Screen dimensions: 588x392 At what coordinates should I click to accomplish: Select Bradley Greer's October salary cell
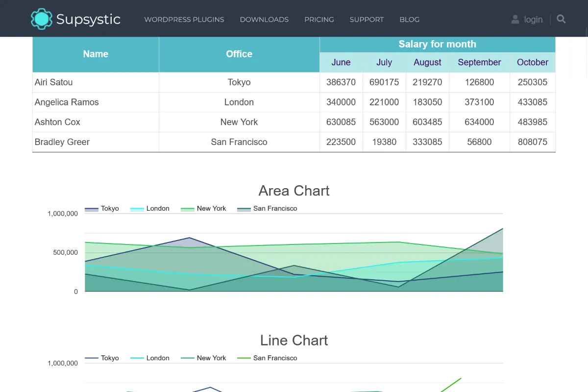pyautogui.click(x=532, y=142)
